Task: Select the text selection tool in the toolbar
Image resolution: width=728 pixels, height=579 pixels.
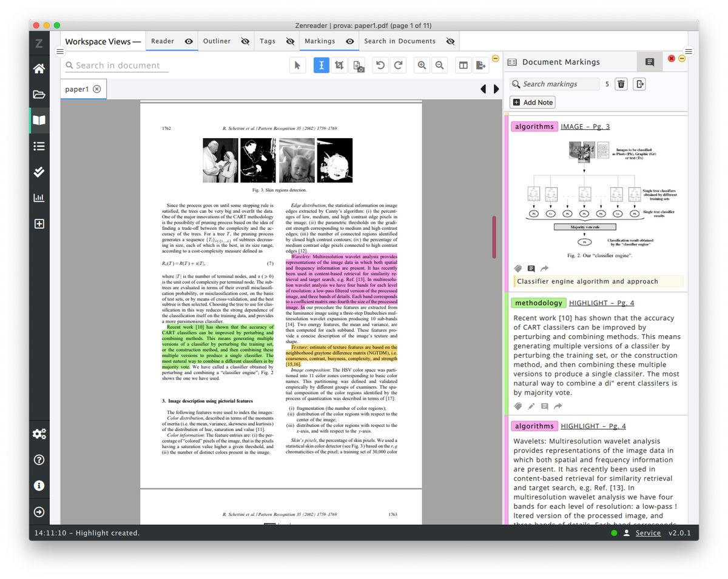Action: [x=321, y=65]
